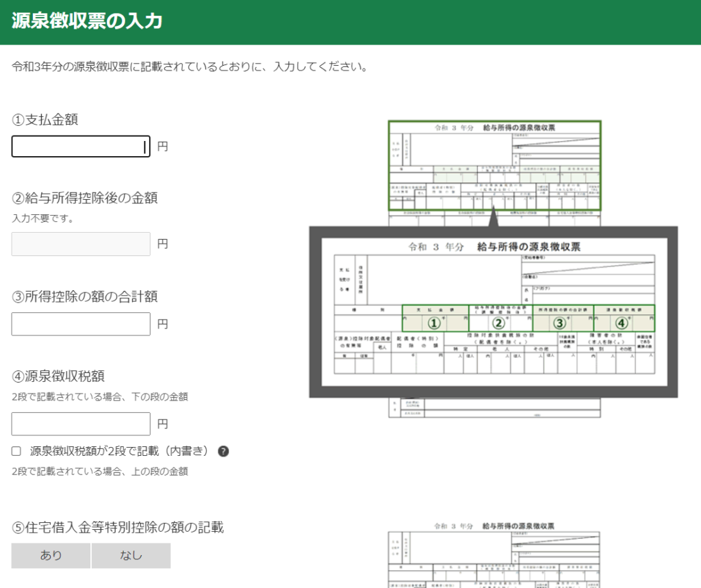Click the enlarged 源泉徴収票 sample image
The image size is (701, 588).
tap(494, 311)
